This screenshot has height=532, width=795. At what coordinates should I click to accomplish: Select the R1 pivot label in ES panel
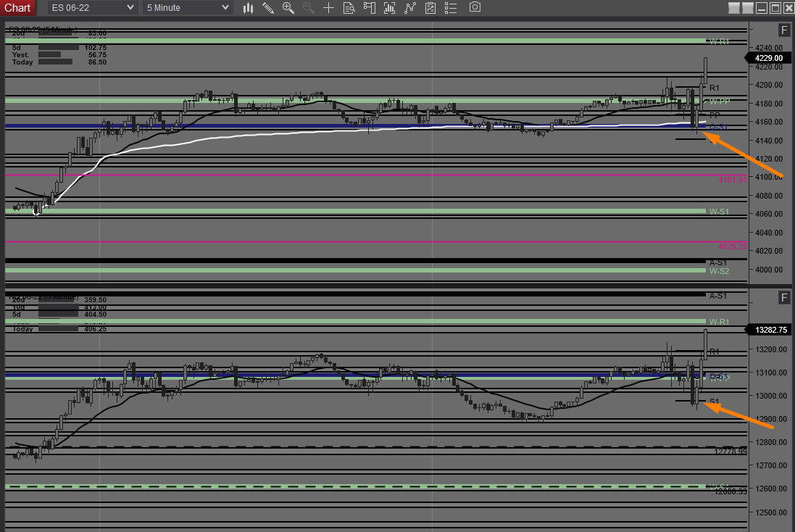[714, 88]
